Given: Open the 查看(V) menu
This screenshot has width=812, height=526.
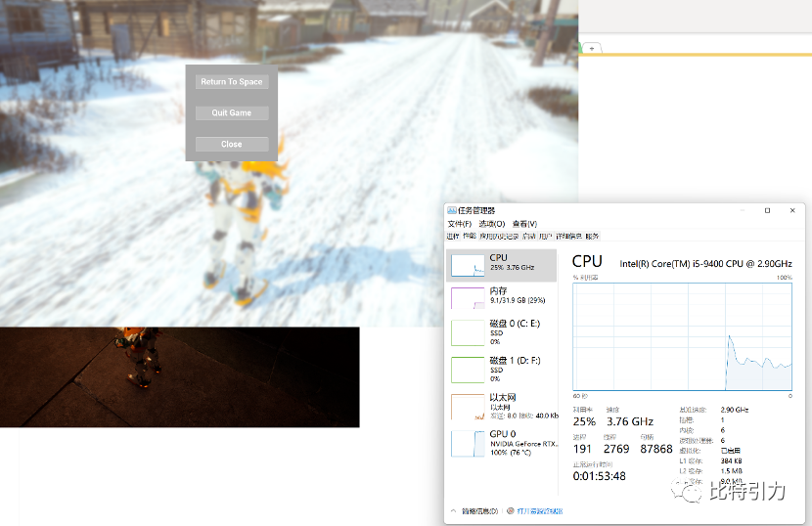Looking at the screenshot, I should [x=524, y=224].
